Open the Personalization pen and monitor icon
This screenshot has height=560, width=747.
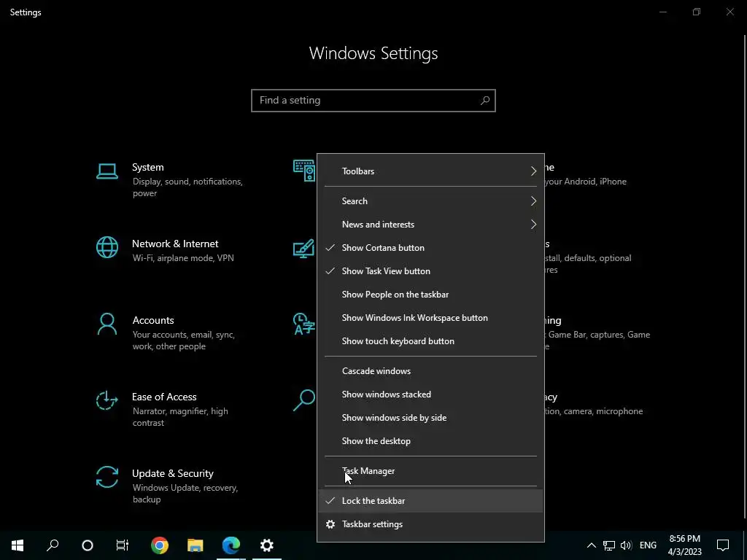(304, 248)
